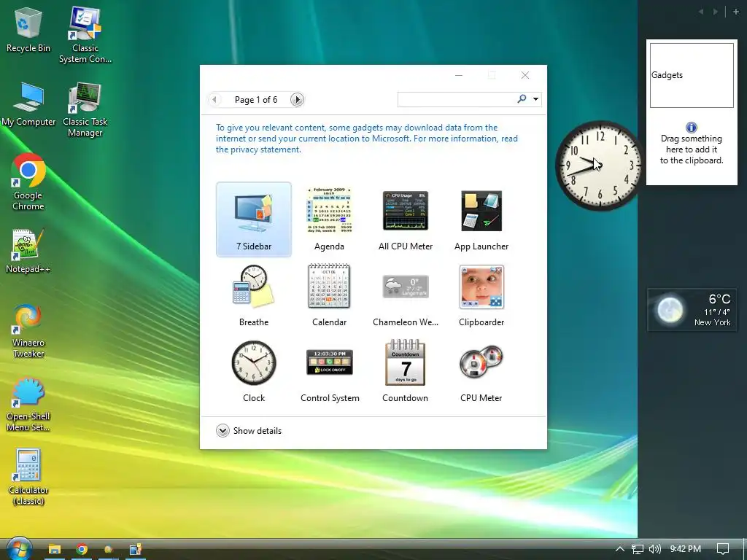Click sidebar previous page arrow
The width and height of the screenshot is (747, 560).
tap(701, 12)
